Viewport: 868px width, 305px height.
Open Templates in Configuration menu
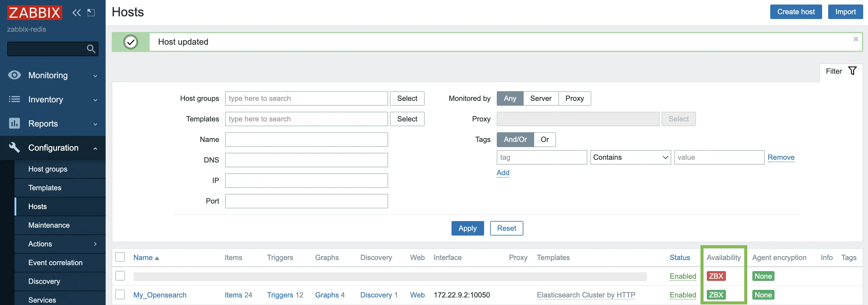pos(45,188)
